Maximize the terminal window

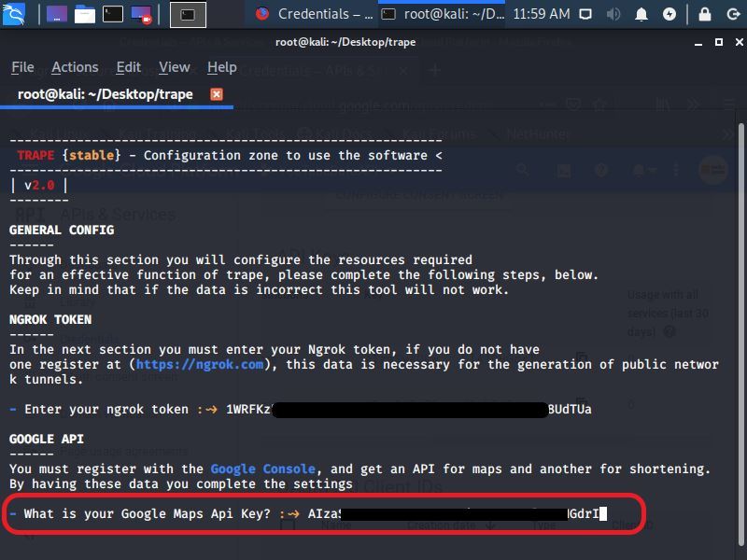[x=719, y=42]
